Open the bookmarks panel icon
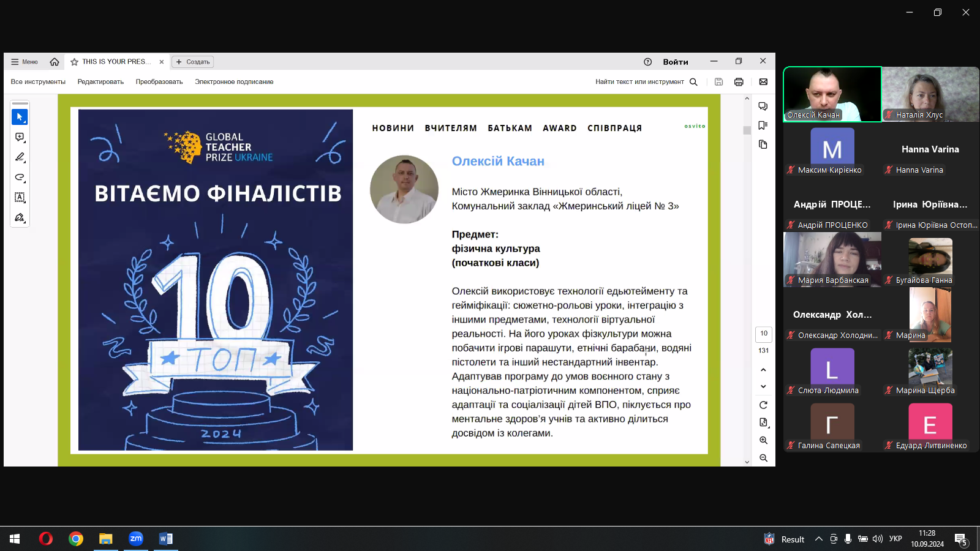 click(763, 126)
